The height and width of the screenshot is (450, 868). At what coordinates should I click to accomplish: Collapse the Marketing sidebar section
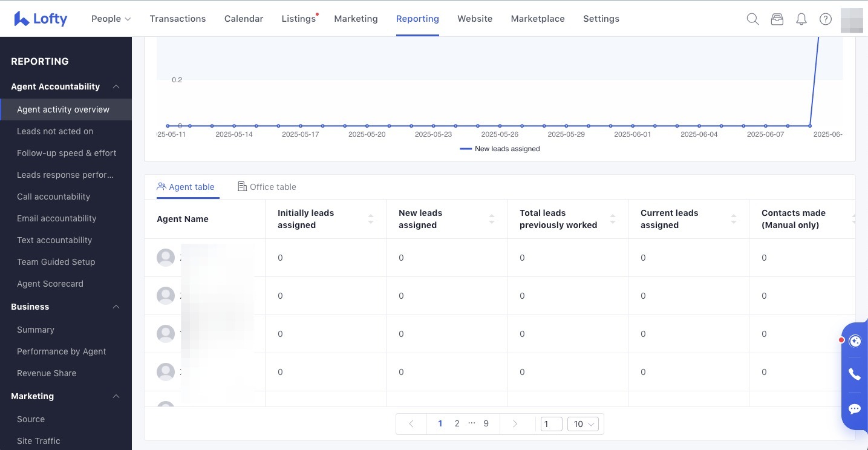[x=116, y=396]
